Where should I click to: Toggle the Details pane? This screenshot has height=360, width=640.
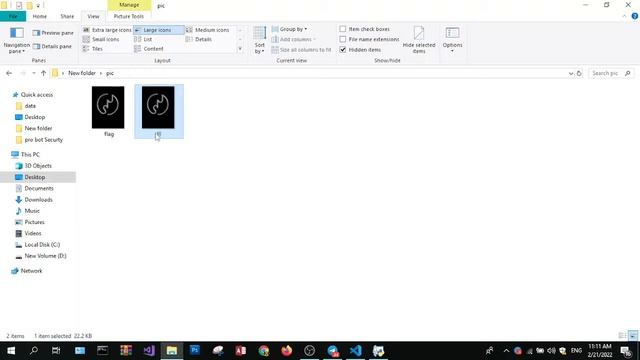tap(52, 47)
